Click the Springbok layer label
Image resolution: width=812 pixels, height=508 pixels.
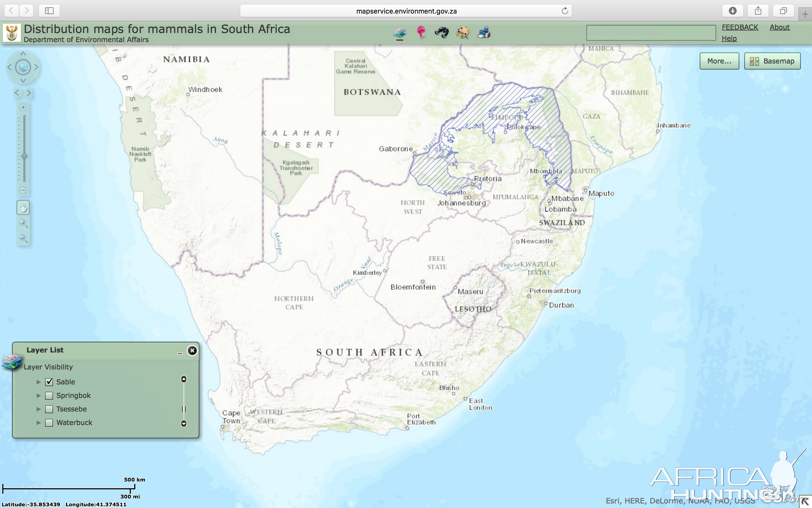pos(74,395)
